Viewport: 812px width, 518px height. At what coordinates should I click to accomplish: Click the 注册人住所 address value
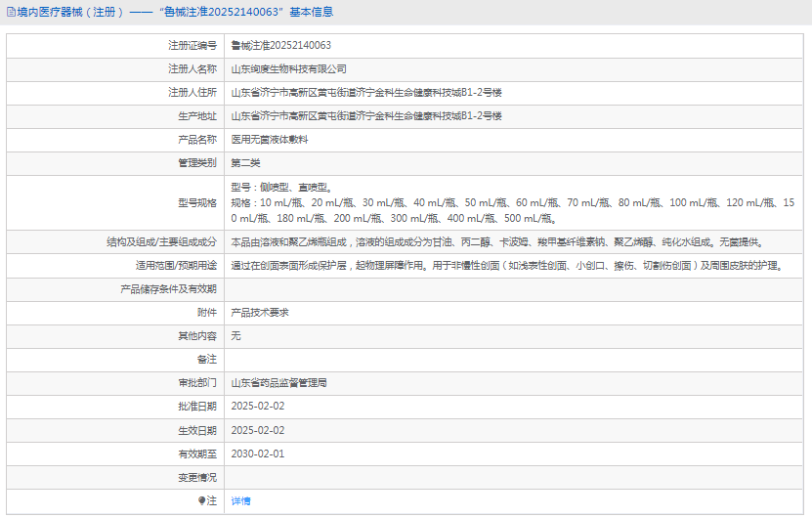pos(366,93)
